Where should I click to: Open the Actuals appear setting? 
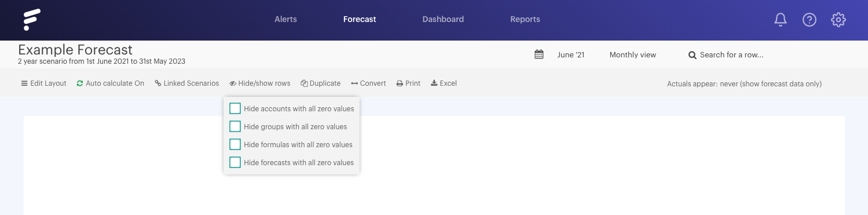[744, 83]
